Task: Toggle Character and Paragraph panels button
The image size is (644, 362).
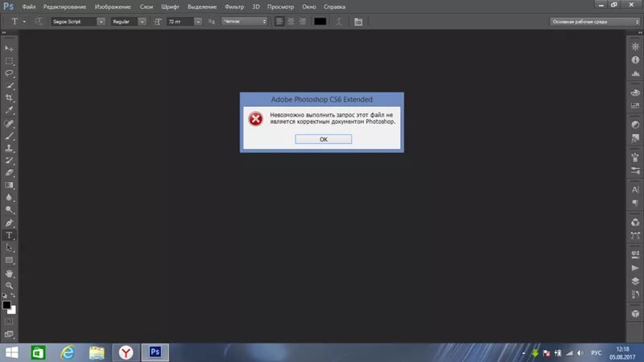Action: pos(358,22)
